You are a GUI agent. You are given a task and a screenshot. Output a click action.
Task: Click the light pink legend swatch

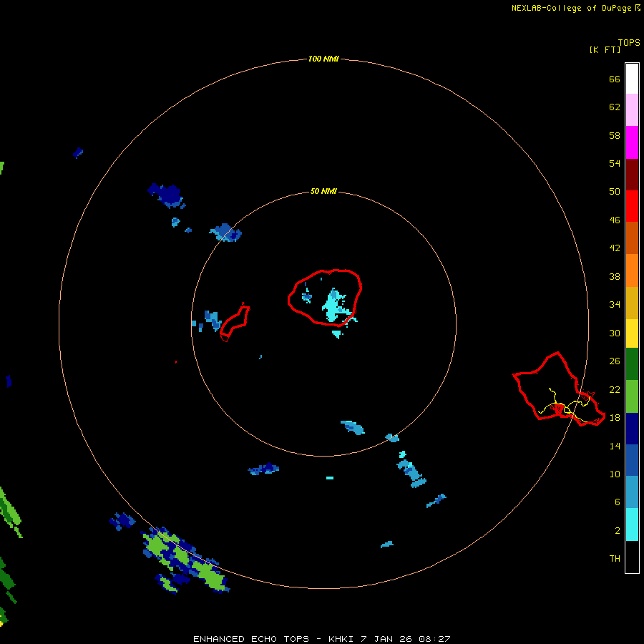point(632,109)
